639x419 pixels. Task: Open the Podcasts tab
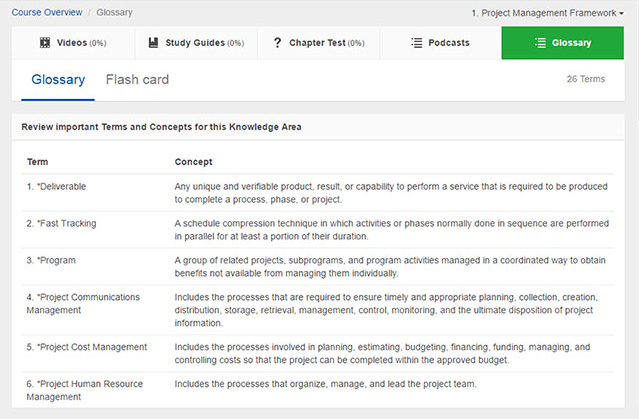(441, 43)
